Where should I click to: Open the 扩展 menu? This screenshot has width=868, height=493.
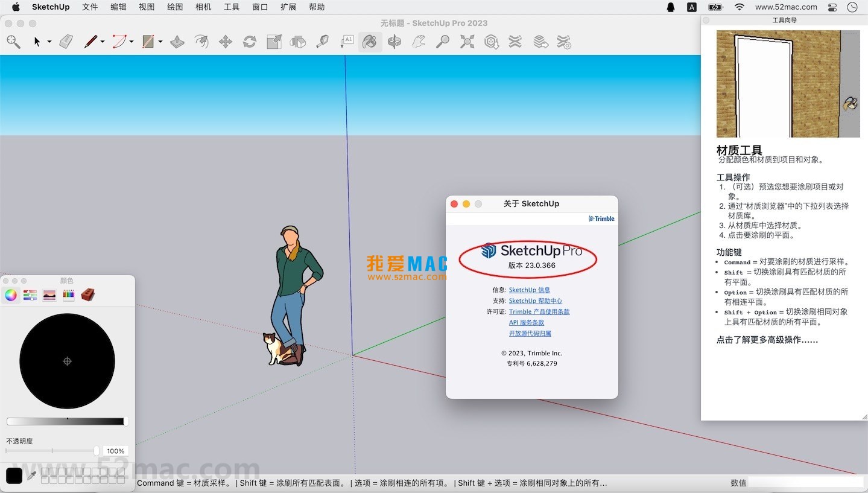coord(288,7)
